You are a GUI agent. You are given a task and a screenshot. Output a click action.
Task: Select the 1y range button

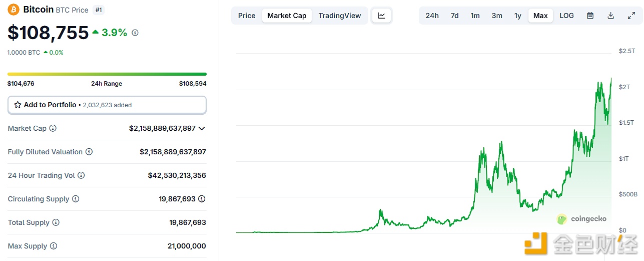[518, 16]
